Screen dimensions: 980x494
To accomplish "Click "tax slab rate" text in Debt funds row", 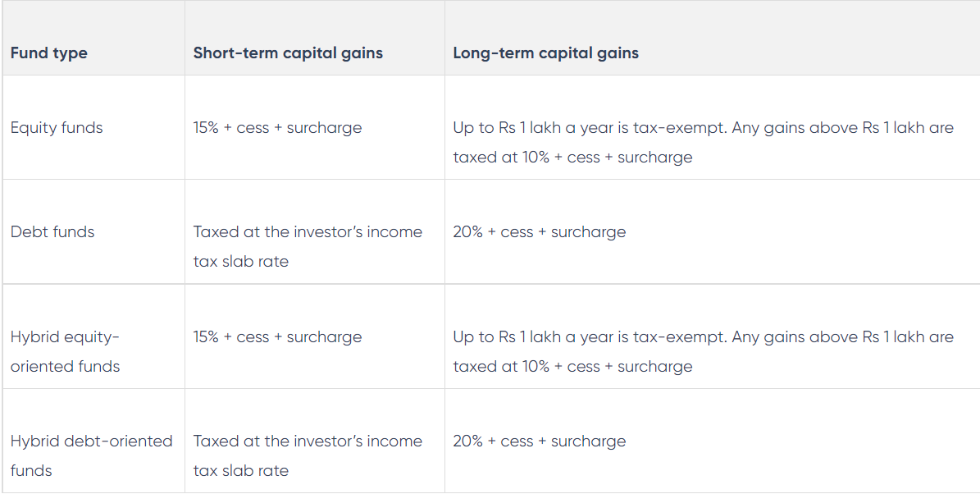I will coord(241,262).
